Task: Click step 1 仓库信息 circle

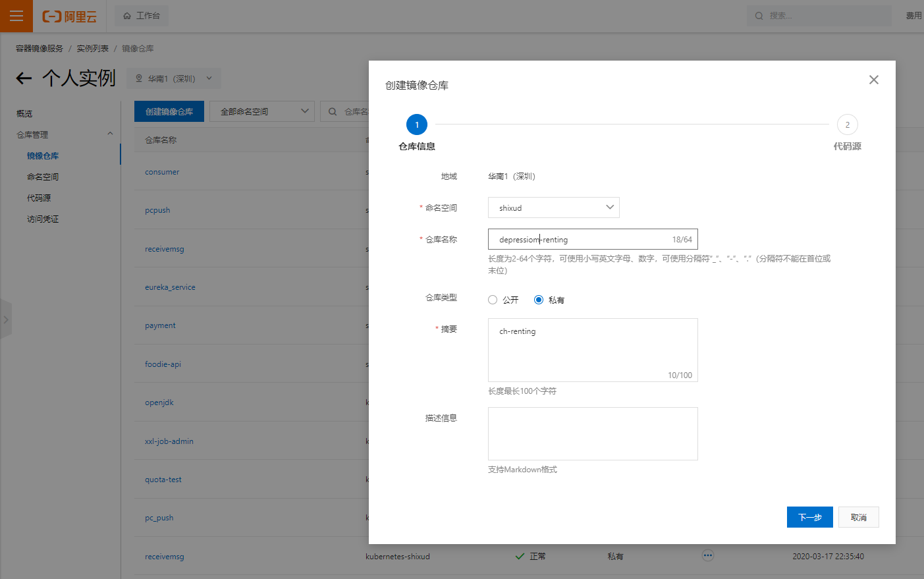Action: (417, 124)
